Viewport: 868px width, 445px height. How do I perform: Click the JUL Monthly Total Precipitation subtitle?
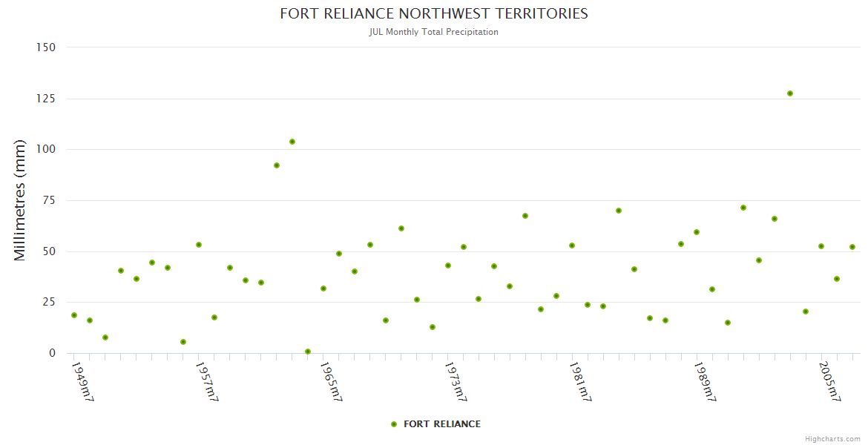(x=434, y=32)
